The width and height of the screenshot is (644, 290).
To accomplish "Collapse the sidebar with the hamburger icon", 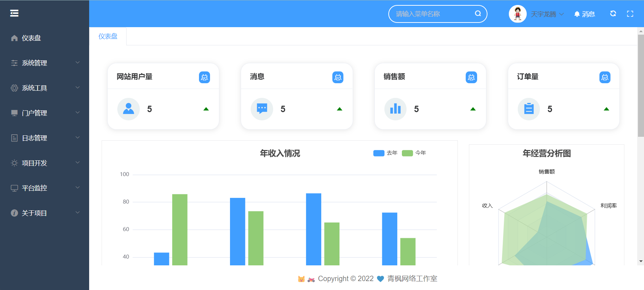I will (x=14, y=13).
